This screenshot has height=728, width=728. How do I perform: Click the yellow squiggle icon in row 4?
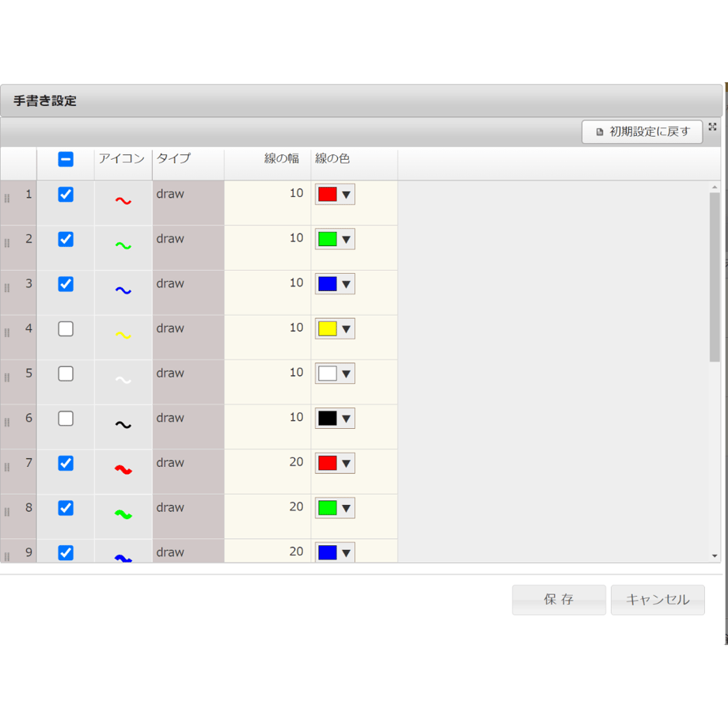point(123,336)
